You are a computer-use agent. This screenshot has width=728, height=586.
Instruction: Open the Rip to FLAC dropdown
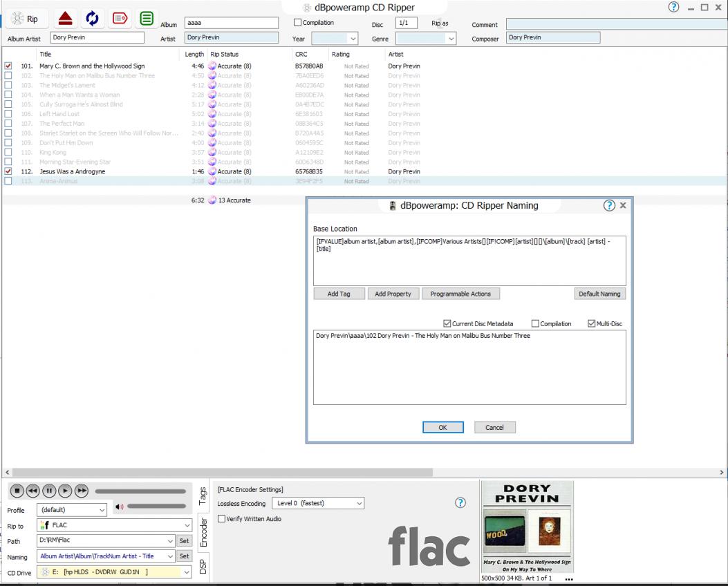point(114,525)
